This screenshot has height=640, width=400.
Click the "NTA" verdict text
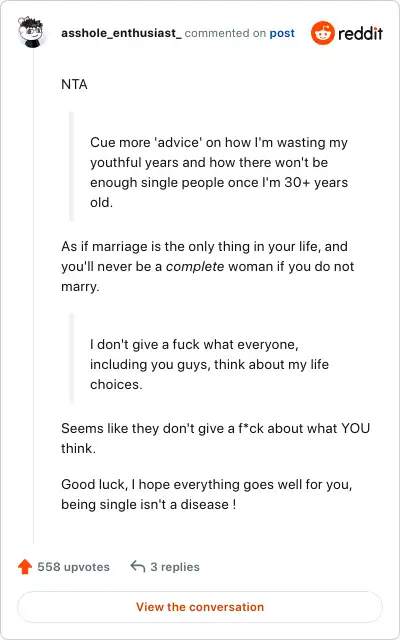coord(74,84)
